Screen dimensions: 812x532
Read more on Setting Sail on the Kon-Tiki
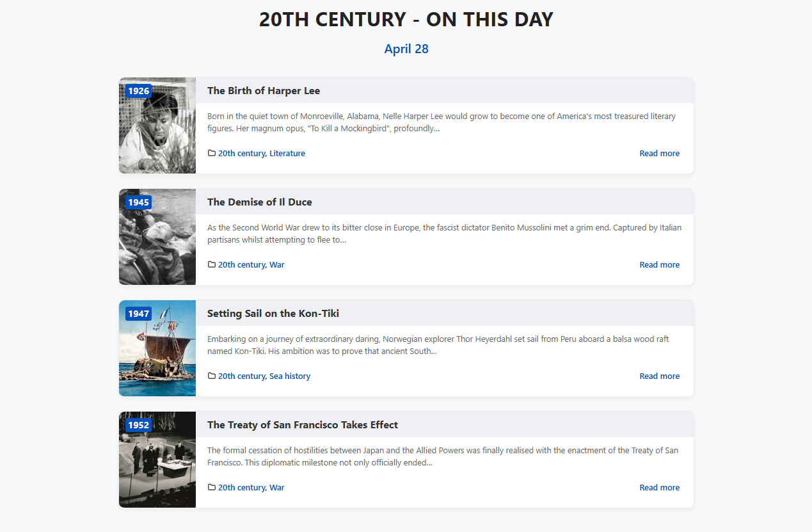[x=660, y=376]
